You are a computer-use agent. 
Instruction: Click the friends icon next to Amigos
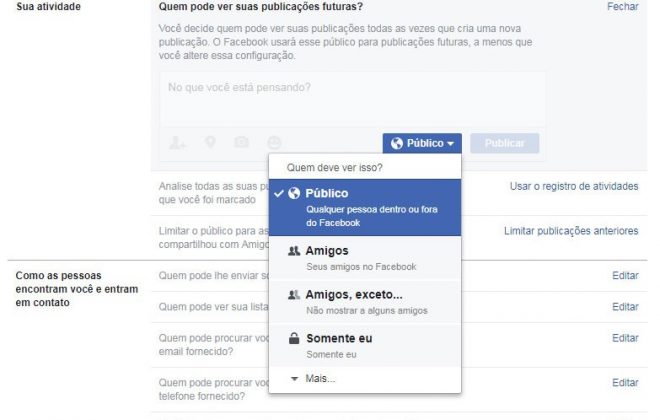point(294,251)
